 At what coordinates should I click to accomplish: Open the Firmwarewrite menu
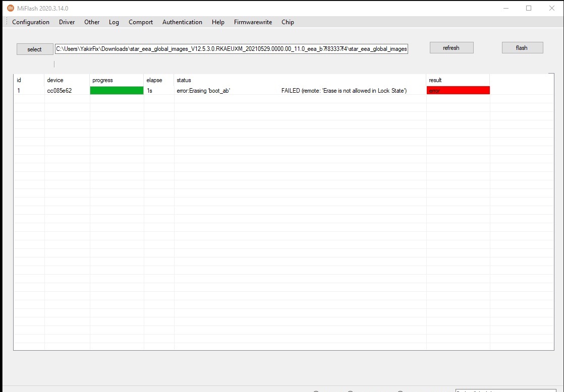[x=253, y=22]
